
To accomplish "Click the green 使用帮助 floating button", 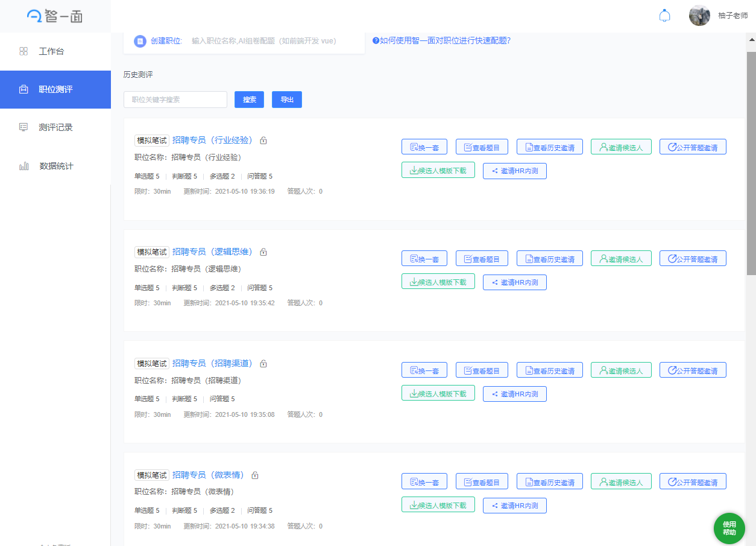I will coord(729,529).
